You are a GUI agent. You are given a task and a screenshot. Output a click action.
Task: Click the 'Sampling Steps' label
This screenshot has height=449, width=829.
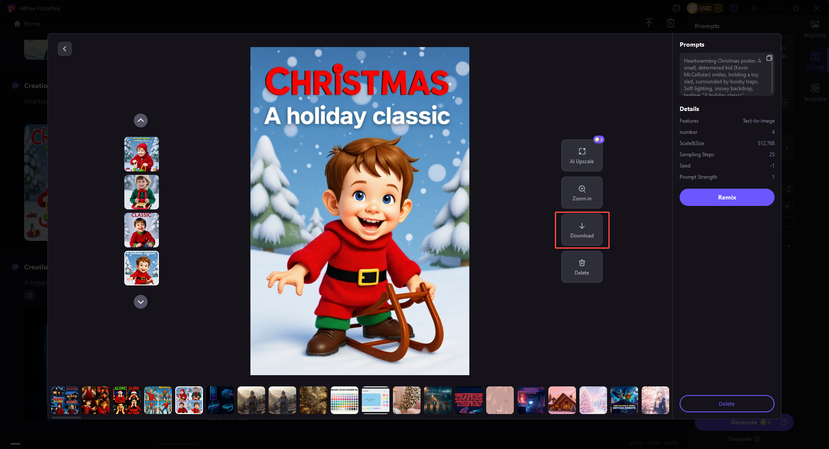(x=697, y=154)
